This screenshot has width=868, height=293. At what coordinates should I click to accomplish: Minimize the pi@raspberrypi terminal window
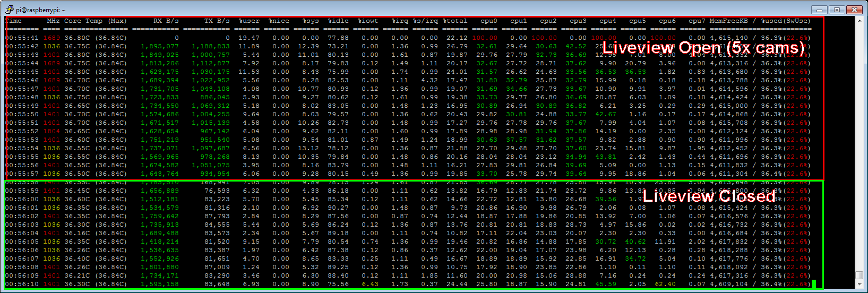tap(820, 10)
